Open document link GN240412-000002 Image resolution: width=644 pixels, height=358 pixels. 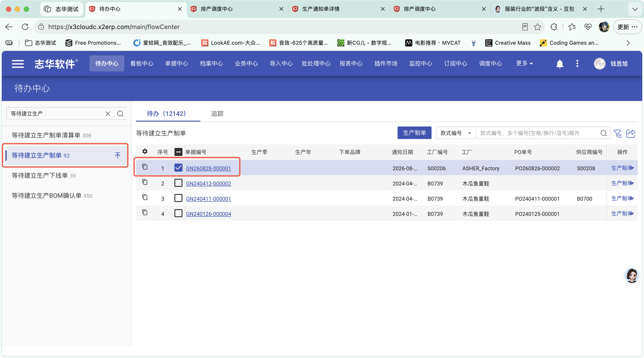tap(208, 184)
